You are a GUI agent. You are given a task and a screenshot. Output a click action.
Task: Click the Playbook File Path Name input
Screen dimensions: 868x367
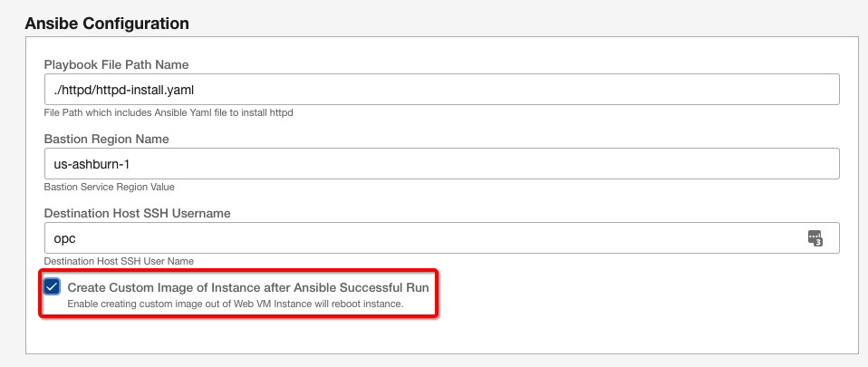click(441, 90)
